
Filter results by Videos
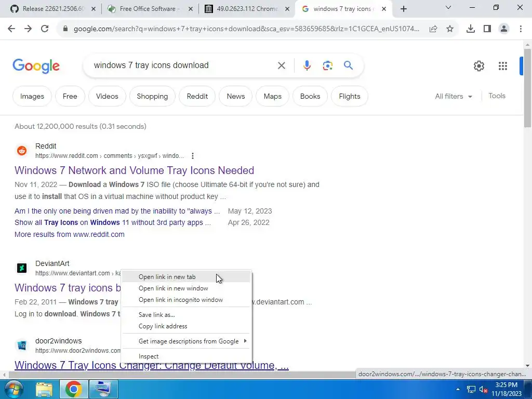coord(107,96)
